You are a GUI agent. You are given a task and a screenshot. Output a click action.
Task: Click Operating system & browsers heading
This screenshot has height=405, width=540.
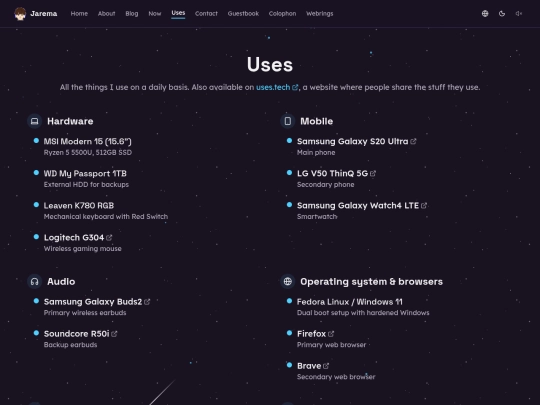[x=372, y=282]
